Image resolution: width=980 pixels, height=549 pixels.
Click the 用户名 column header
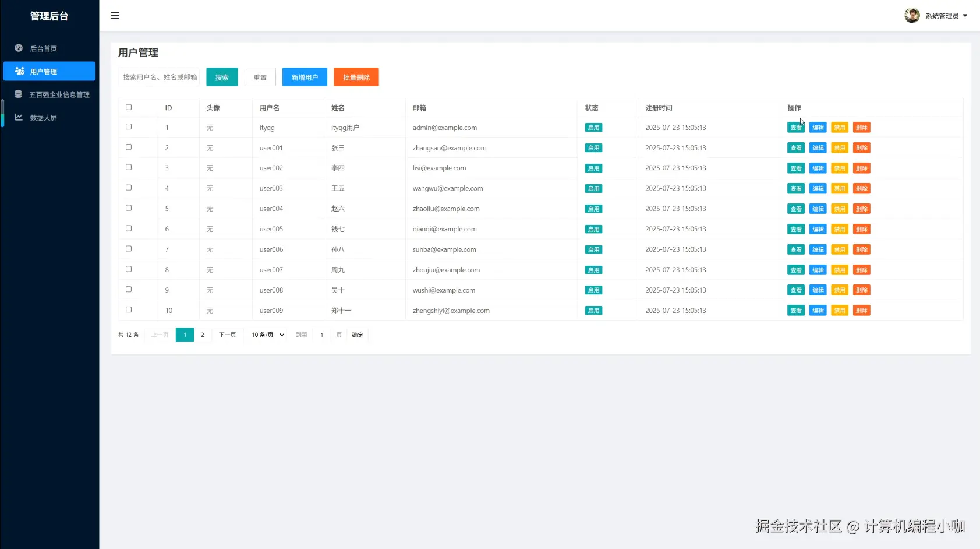point(270,108)
